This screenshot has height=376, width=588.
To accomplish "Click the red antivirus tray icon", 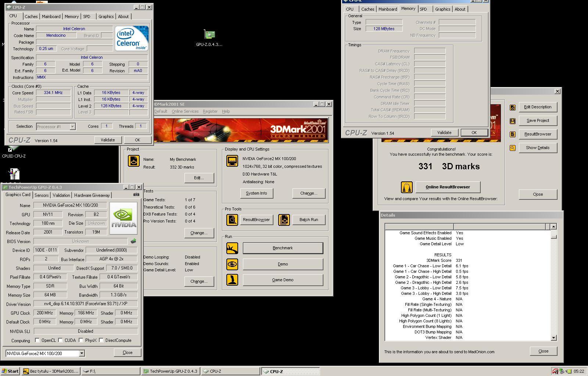I will coord(555,371).
